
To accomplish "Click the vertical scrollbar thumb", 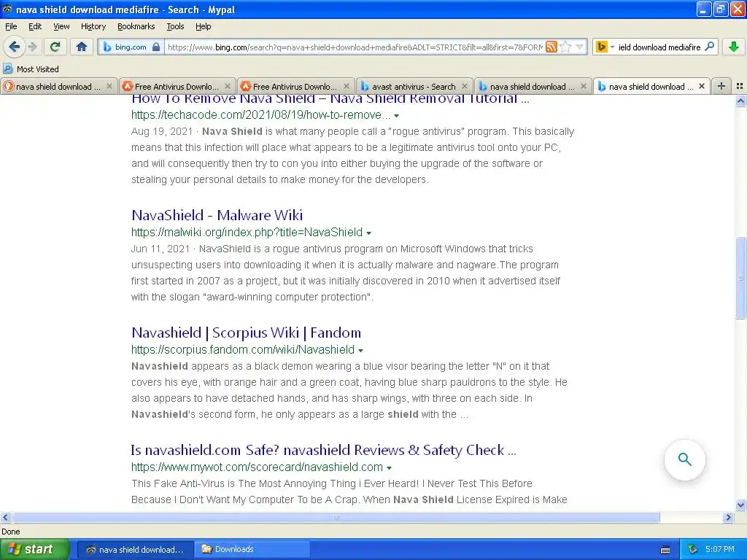I will coord(741,278).
